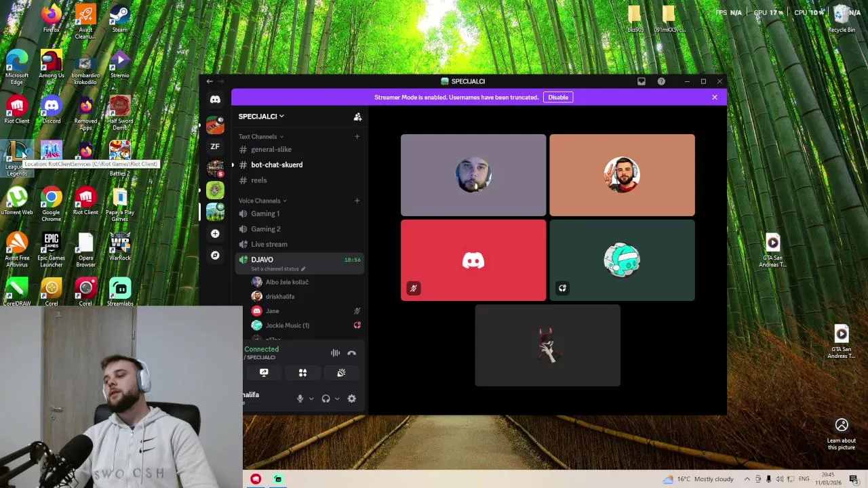Select Firefox desktop shortcut

51,18
